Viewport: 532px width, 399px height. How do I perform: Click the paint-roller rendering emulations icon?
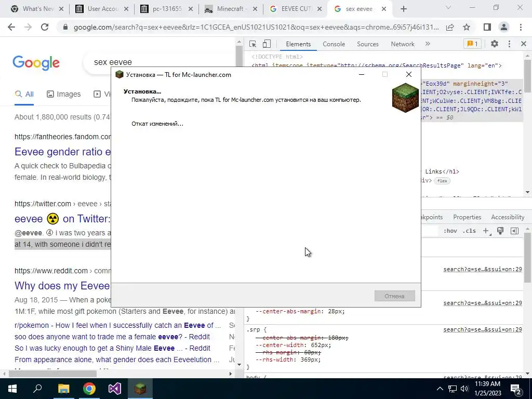tap(500, 231)
